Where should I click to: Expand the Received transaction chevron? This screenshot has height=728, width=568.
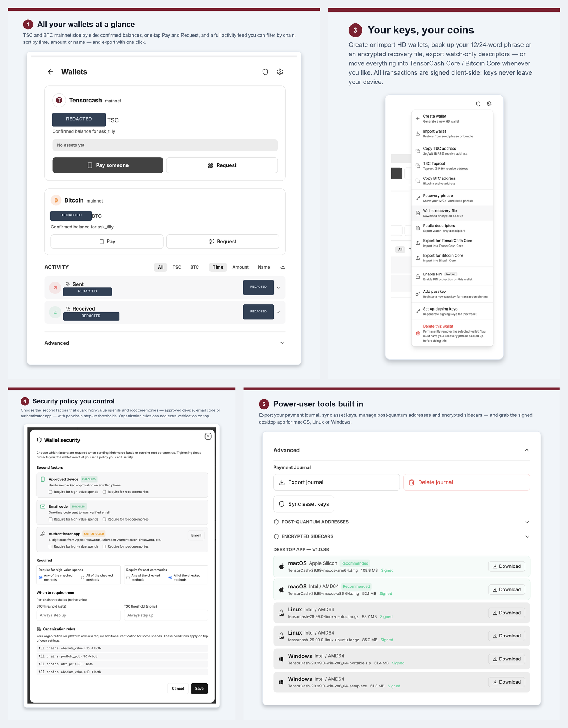[x=278, y=312]
